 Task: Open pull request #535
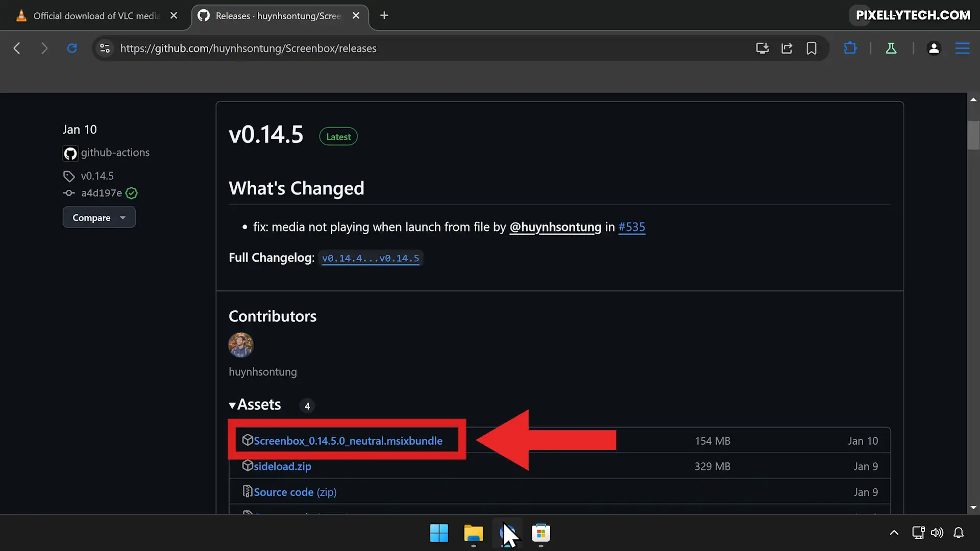point(631,227)
